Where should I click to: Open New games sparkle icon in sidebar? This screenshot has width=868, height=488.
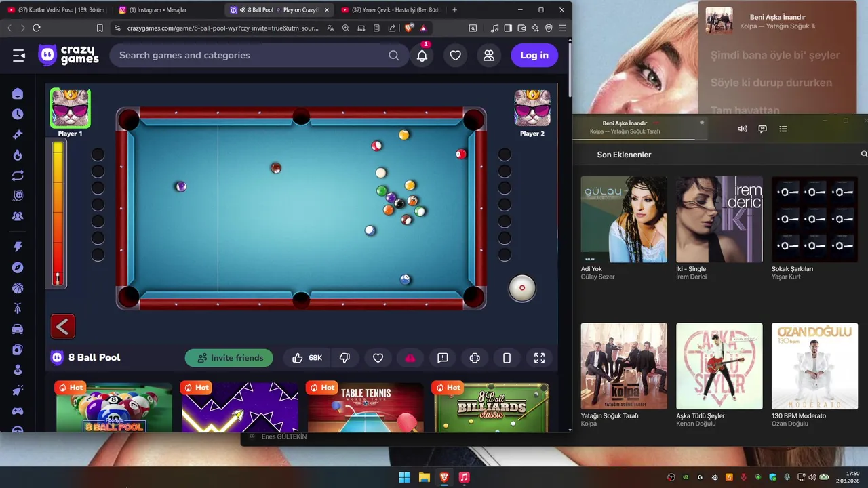point(18,135)
